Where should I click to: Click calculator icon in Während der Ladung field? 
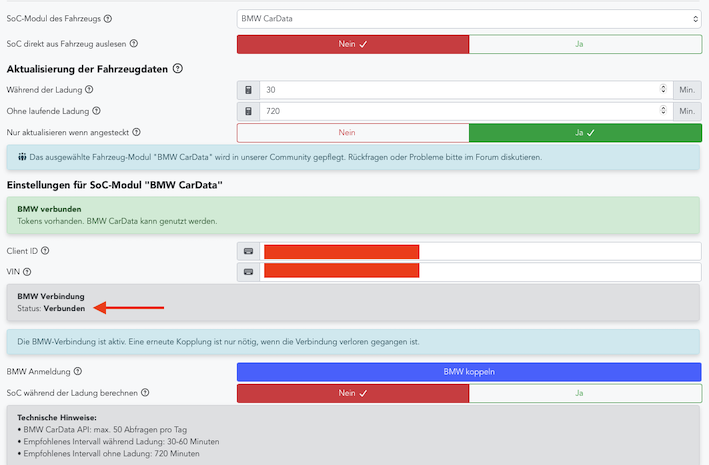click(x=248, y=90)
